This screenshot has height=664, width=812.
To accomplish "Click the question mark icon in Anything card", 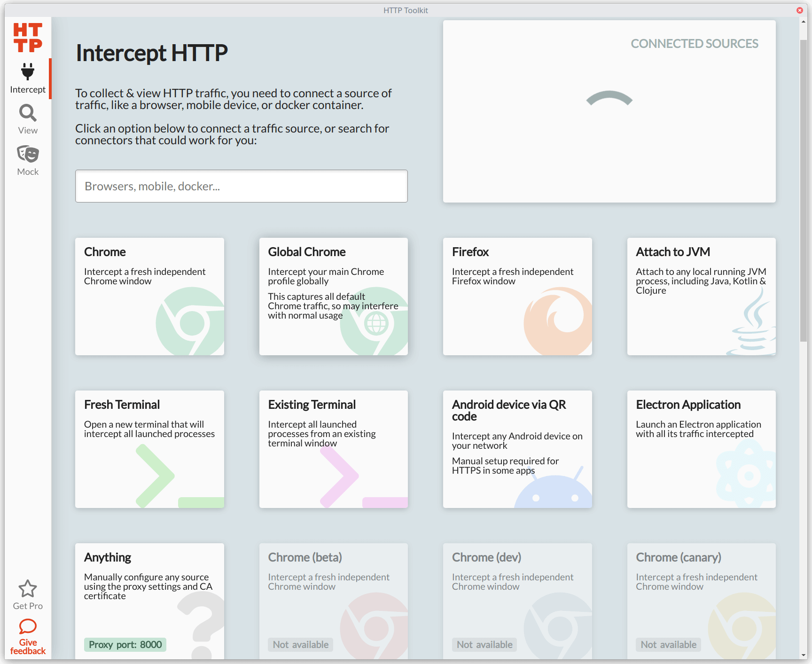I will [201, 625].
